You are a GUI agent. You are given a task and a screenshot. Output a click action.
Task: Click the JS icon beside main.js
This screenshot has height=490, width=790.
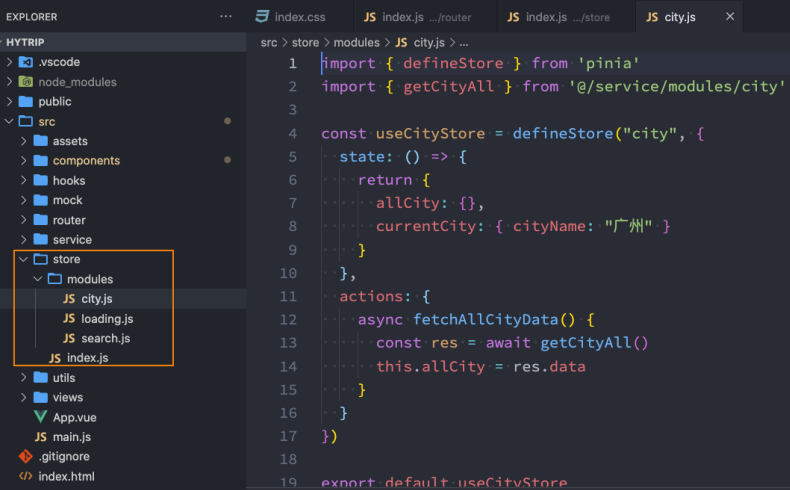pos(41,437)
